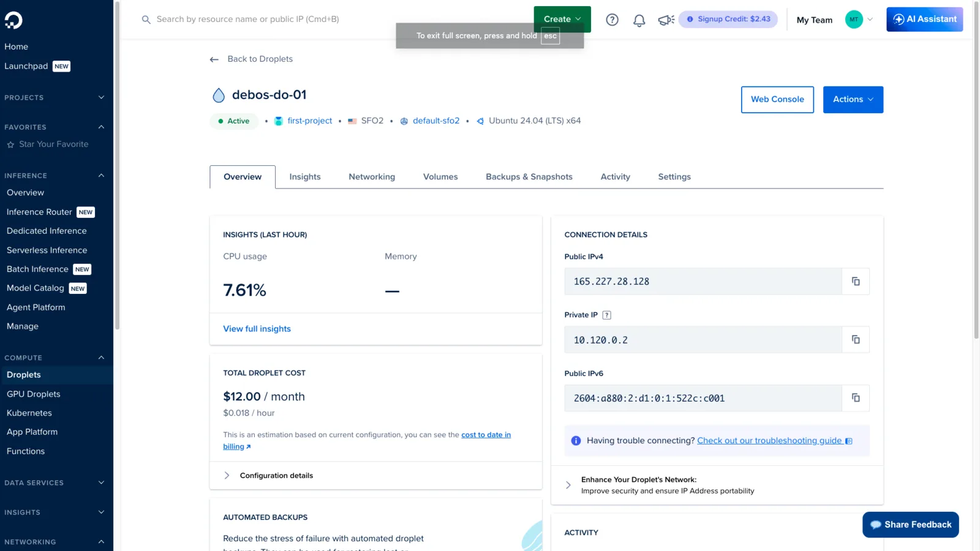Click the Private IP help question icon
Image resolution: width=980 pixels, height=551 pixels.
[x=606, y=315]
